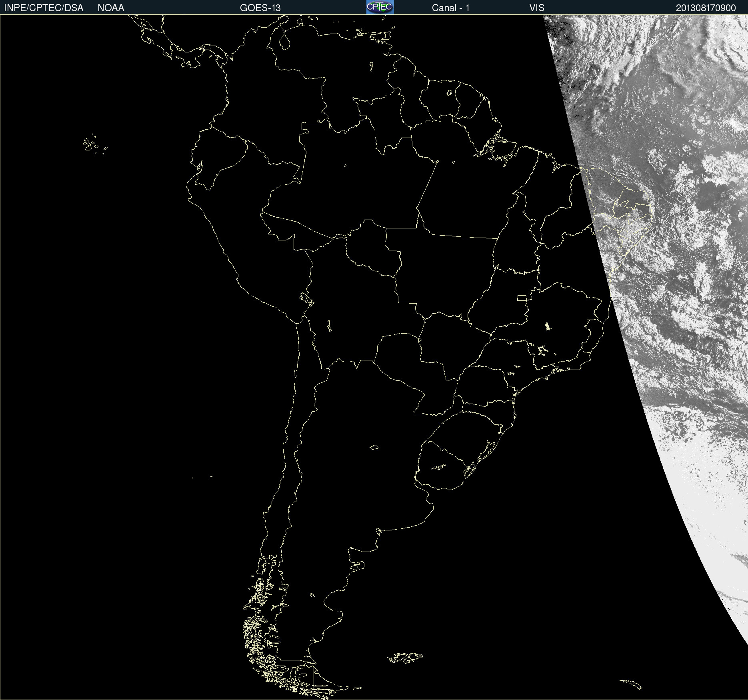Click the INPE/CPTEC/DSA header label
Image resolution: width=748 pixels, height=700 pixels.
coord(44,8)
